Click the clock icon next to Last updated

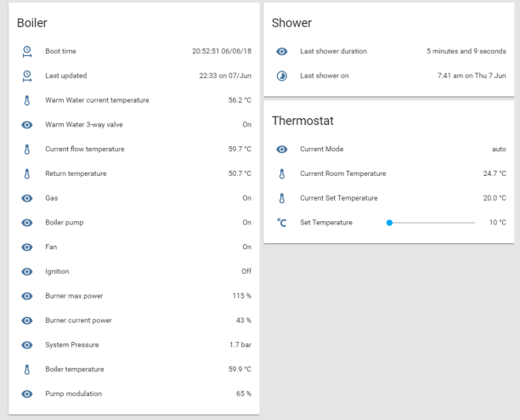pos(27,76)
